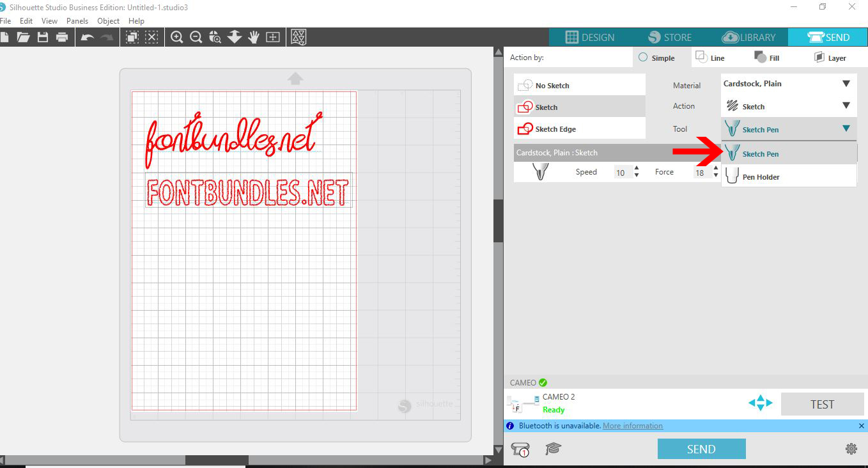Screen dimensions: 868x468
Task: Switch Action by to Line
Action: pyautogui.click(x=710, y=58)
